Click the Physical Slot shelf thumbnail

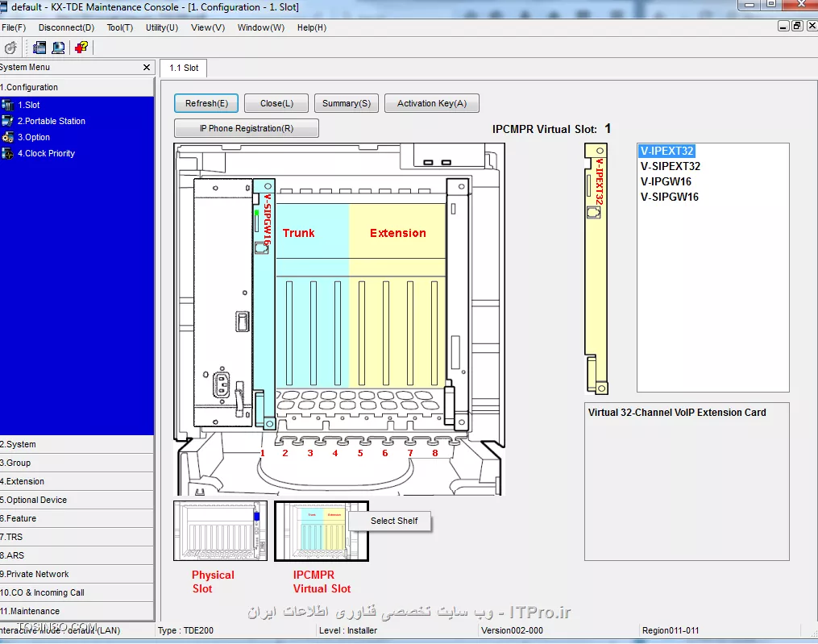(220, 530)
